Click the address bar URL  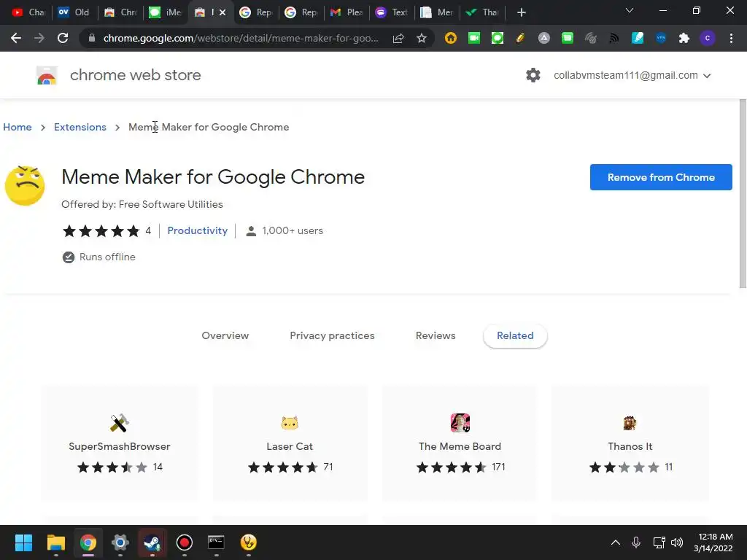[x=241, y=38]
